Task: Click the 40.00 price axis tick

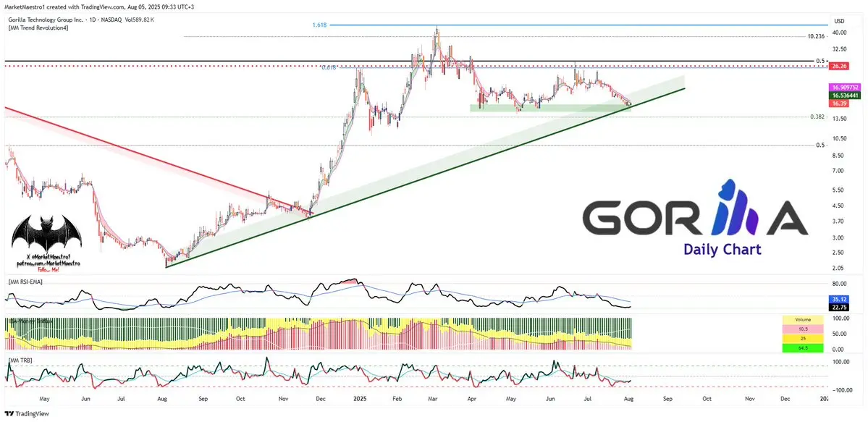Action: click(x=839, y=33)
